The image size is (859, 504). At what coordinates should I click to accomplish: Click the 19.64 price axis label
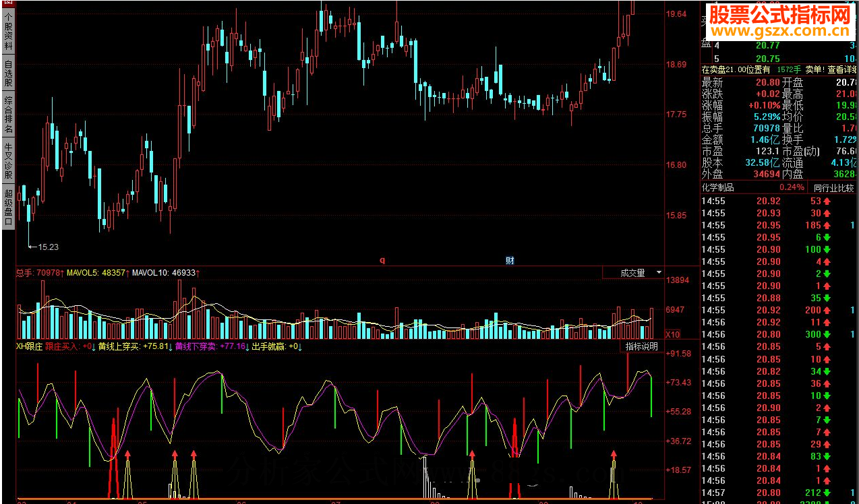pos(676,13)
